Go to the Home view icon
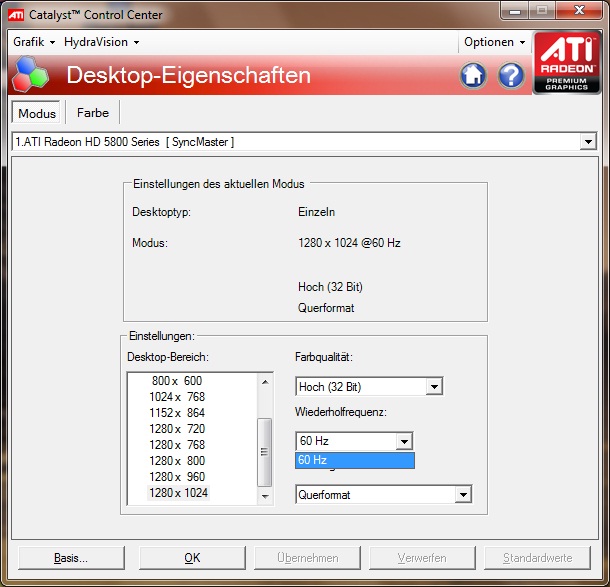Image resolution: width=610 pixels, height=587 pixels. coord(473,75)
